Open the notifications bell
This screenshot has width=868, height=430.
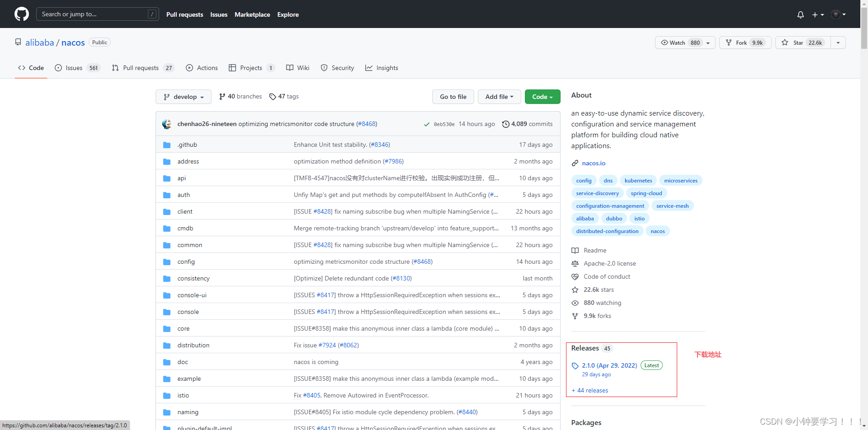(801, 14)
